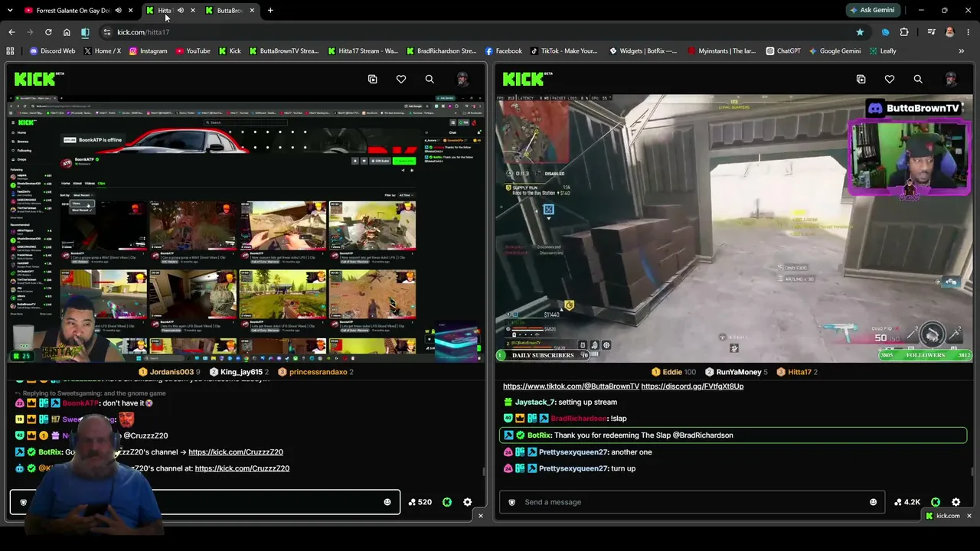The height and width of the screenshot is (551, 980).
Task: Open the Extensions puzzle icon
Action: click(x=904, y=32)
